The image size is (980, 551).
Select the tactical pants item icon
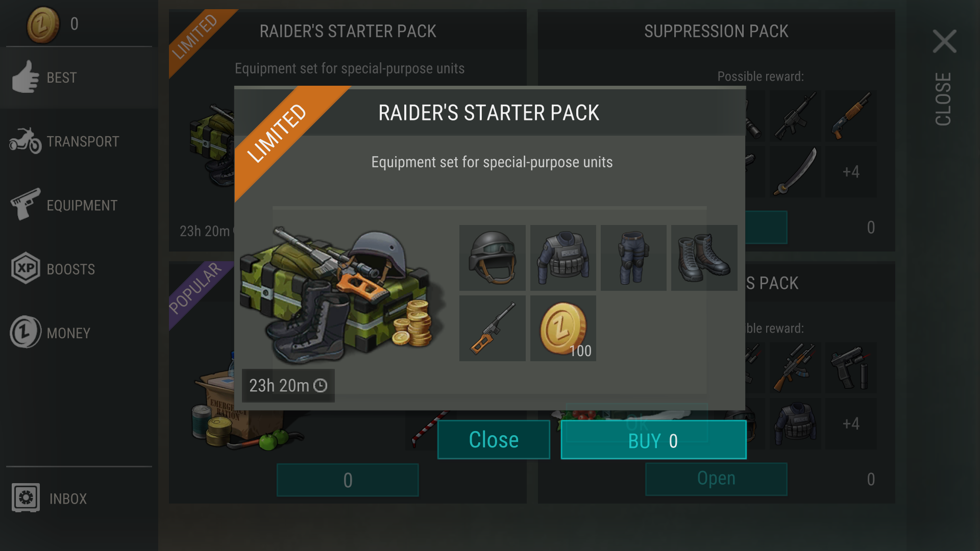(633, 258)
